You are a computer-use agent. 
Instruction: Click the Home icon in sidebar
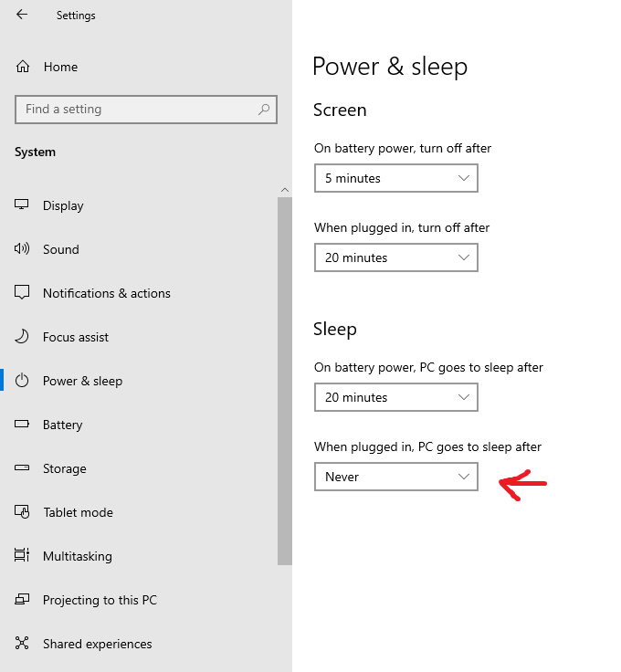(23, 67)
